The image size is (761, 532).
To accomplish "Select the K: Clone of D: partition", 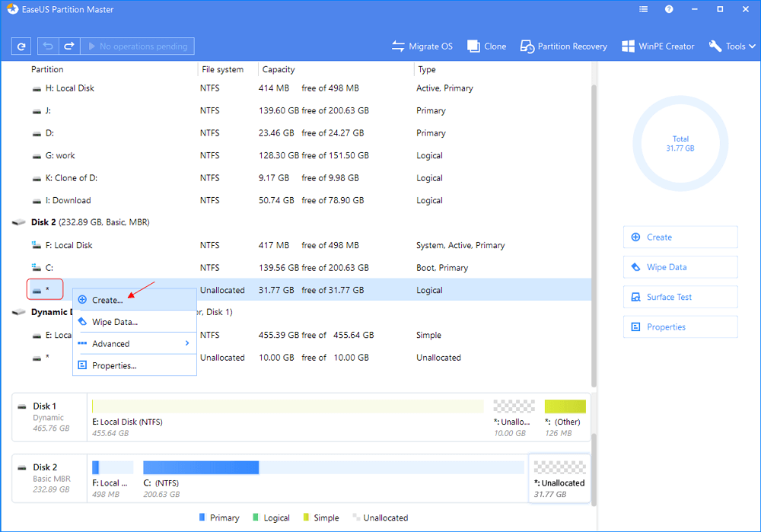I will 296,177.
